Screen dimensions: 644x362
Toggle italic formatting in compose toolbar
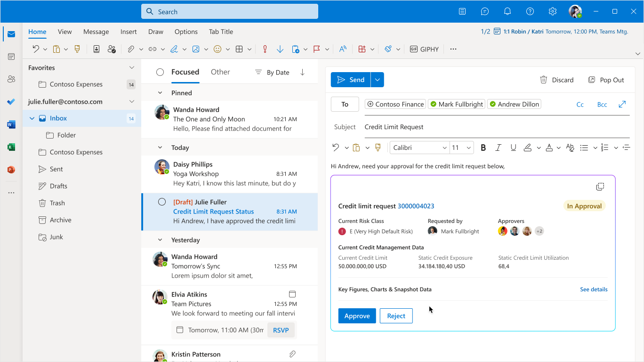coord(498,148)
